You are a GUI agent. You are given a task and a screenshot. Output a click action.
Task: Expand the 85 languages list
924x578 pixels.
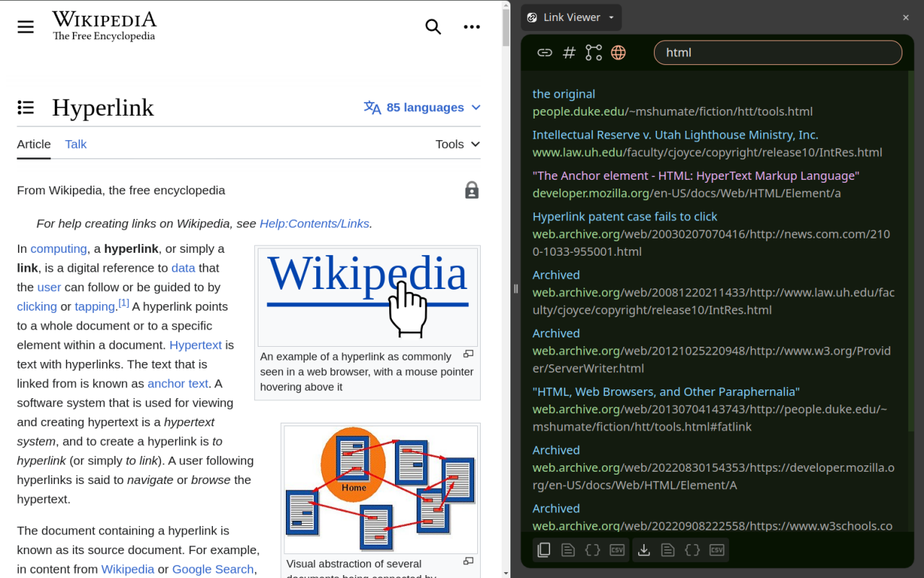coord(422,107)
